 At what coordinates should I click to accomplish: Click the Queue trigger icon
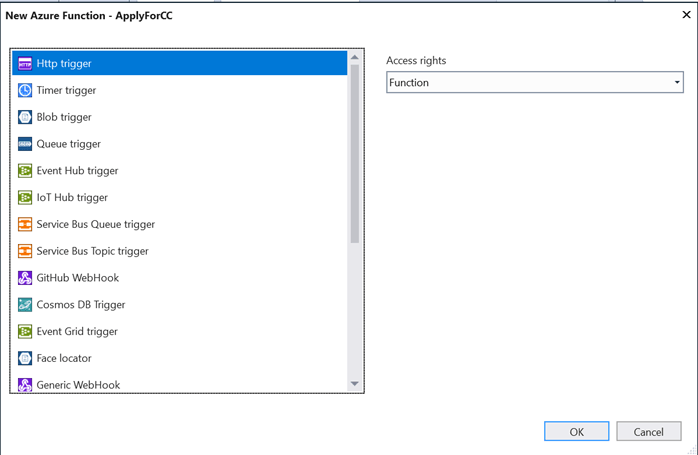(x=25, y=144)
